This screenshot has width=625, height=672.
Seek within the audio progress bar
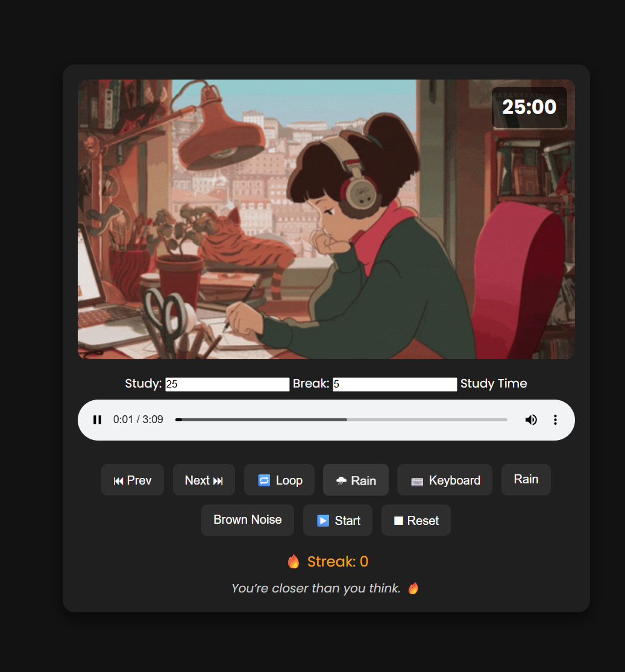point(341,419)
